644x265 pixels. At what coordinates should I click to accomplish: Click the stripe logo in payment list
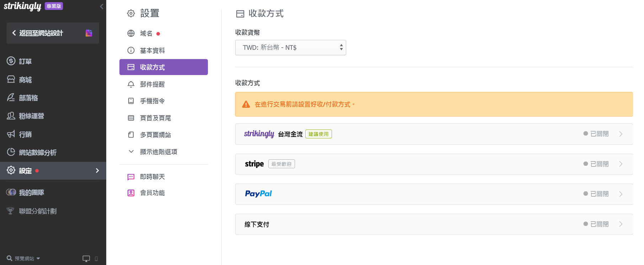254,164
